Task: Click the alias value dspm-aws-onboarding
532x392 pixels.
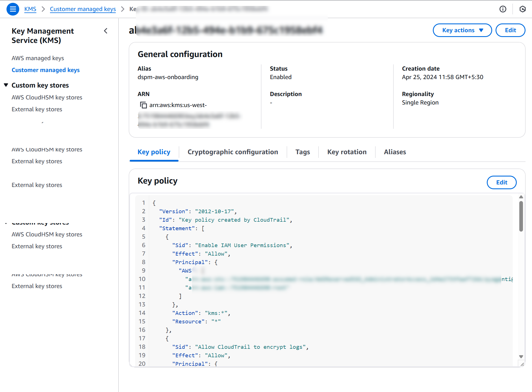Action: [x=168, y=77]
